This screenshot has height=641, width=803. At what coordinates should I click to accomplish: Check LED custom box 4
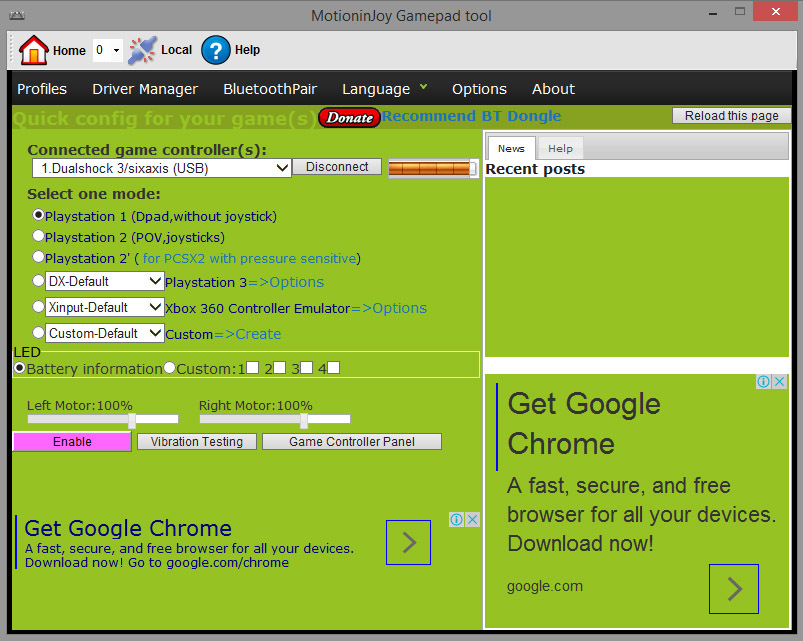coord(333,368)
